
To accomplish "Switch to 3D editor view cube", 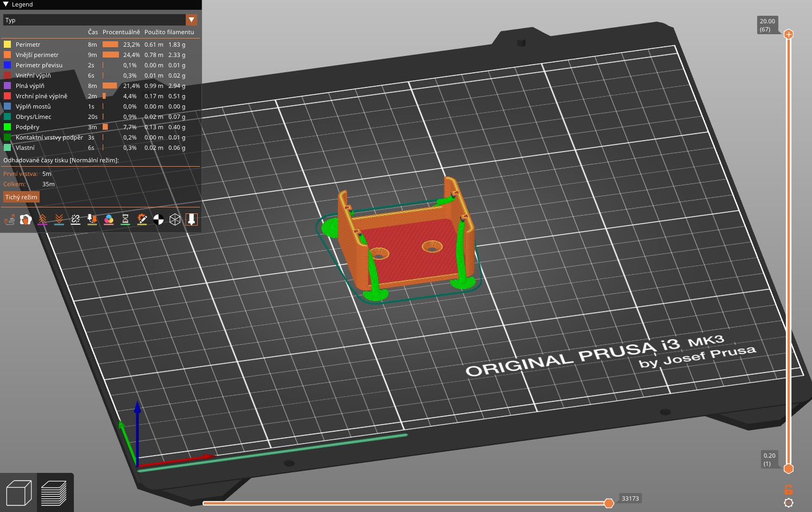I will pos(18,493).
